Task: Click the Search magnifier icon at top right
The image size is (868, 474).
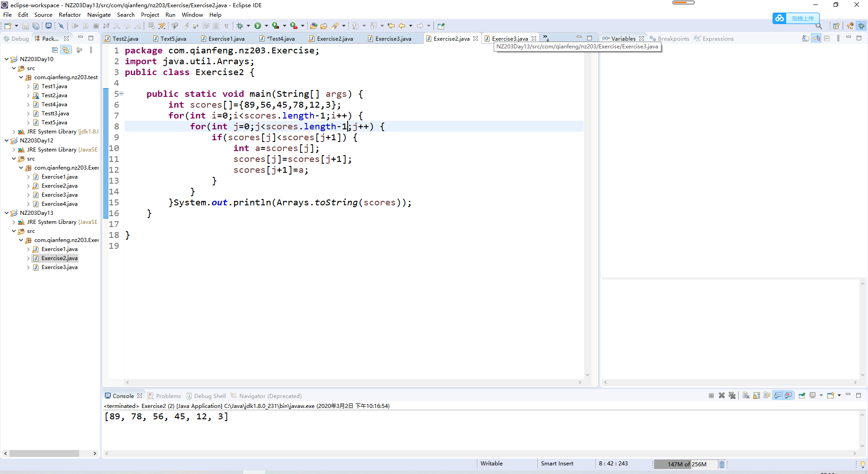Action: point(819,26)
